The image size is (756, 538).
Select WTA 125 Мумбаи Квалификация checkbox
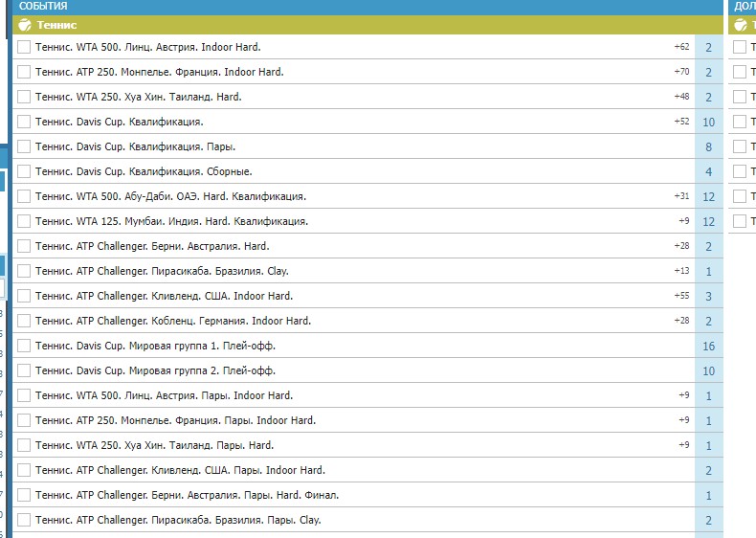coord(24,221)
